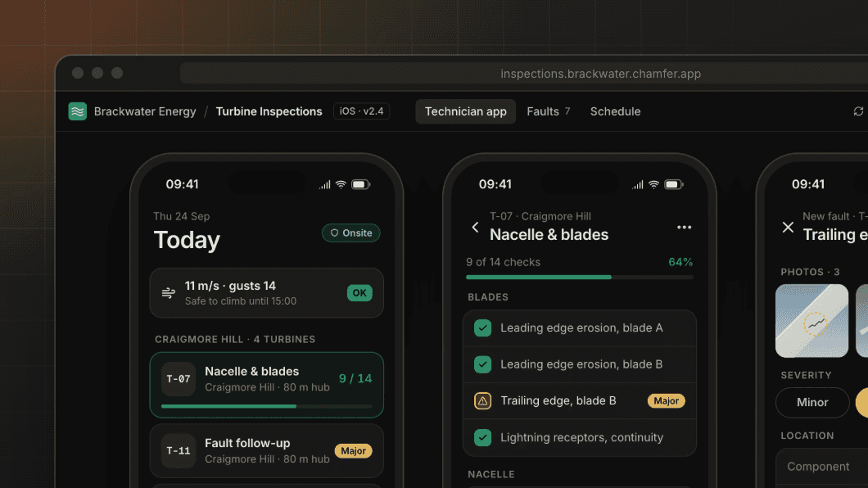
Task: Click the T-07 turbine badge
Action: pyautogui.click(x=179, y=379)
